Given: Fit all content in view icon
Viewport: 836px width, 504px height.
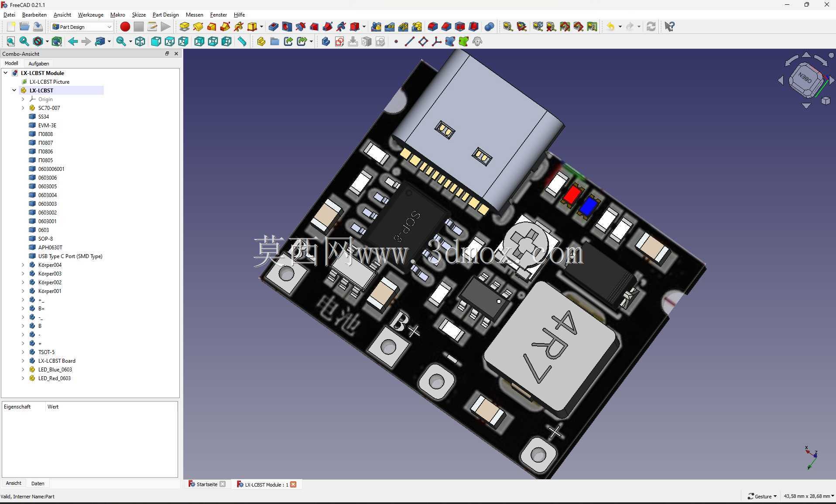Looking at the screenshot, I should coord(11,41).
